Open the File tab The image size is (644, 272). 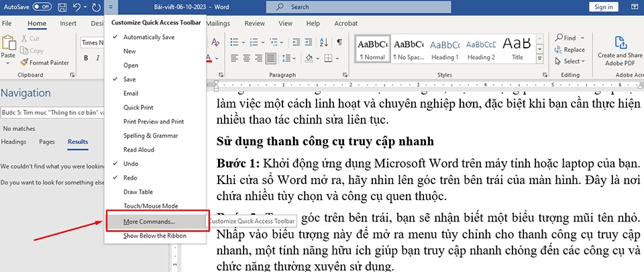click(x=7, y=24)
